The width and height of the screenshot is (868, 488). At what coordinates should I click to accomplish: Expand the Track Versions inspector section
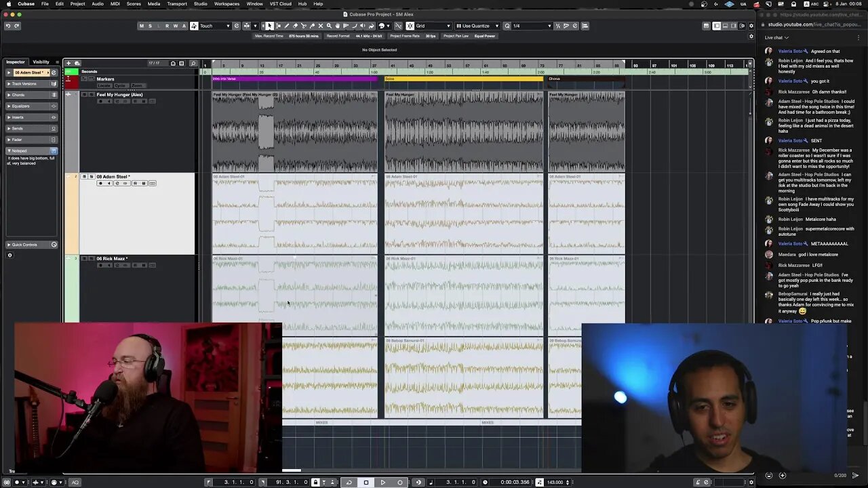(x=31, y=84)
